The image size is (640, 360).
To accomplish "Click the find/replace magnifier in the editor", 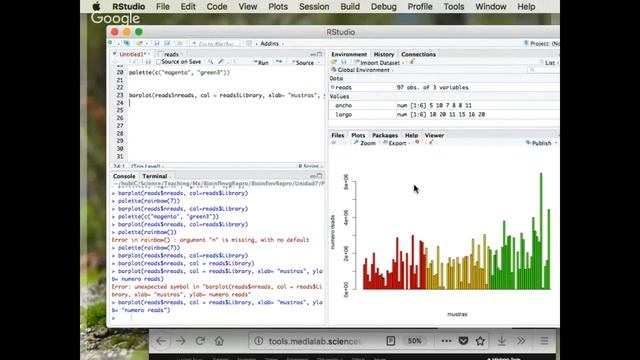I will pyautogui.click(x=211, y=62).
